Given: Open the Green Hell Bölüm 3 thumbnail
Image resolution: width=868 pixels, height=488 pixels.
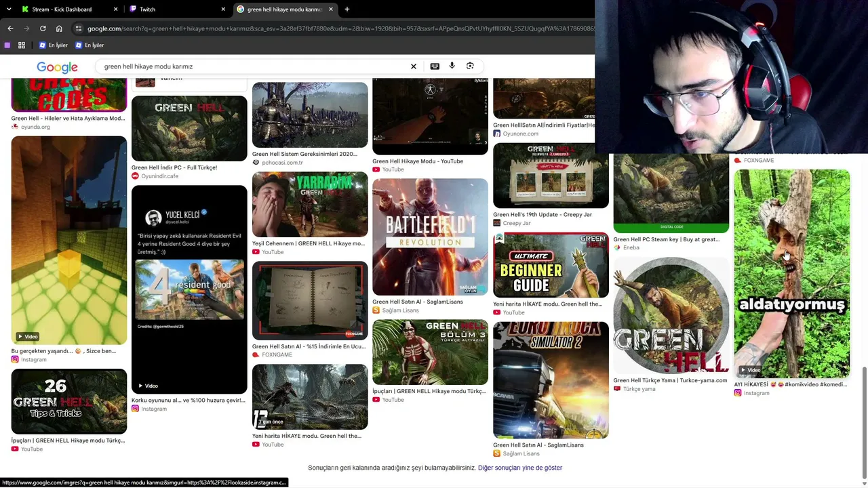Looking at the screenshot, I should click(430, 352).
